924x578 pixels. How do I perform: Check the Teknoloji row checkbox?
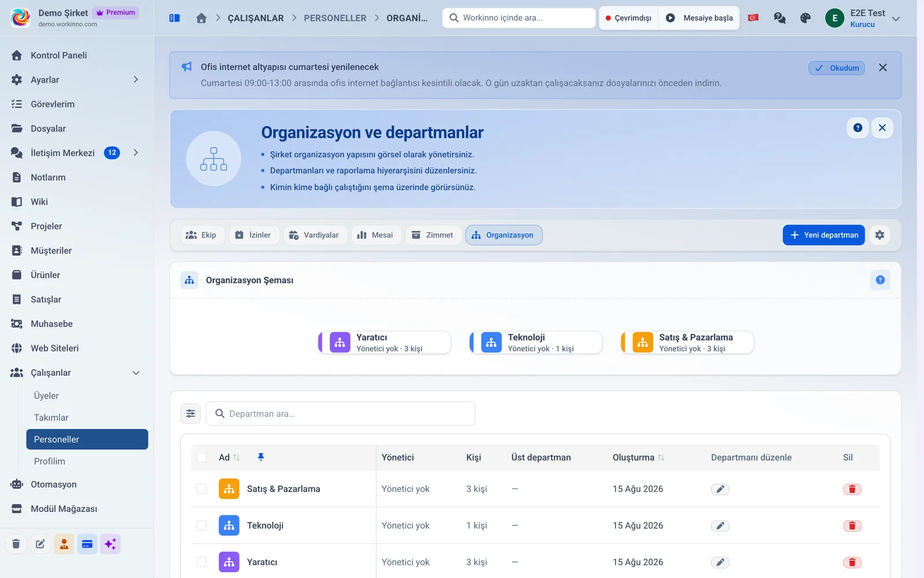point(202,525)
